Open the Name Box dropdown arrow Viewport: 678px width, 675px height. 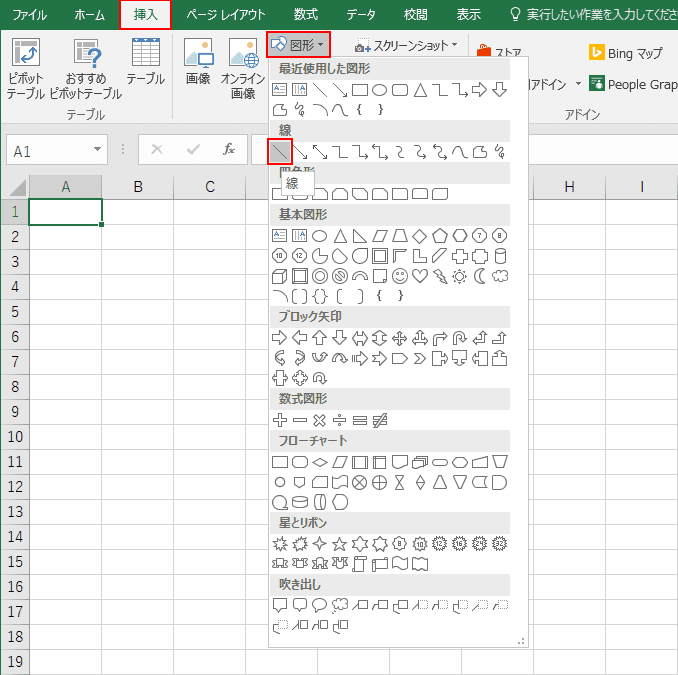point(97,150)
